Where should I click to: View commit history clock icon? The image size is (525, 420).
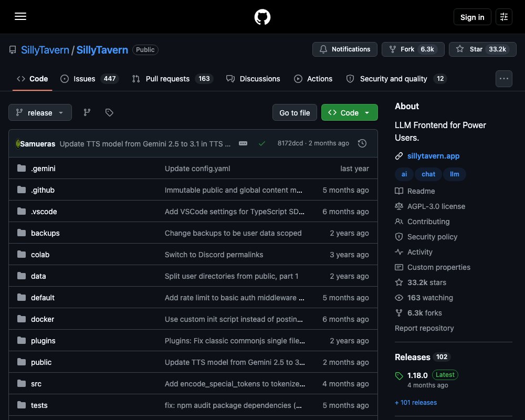(x=362, y=143)
